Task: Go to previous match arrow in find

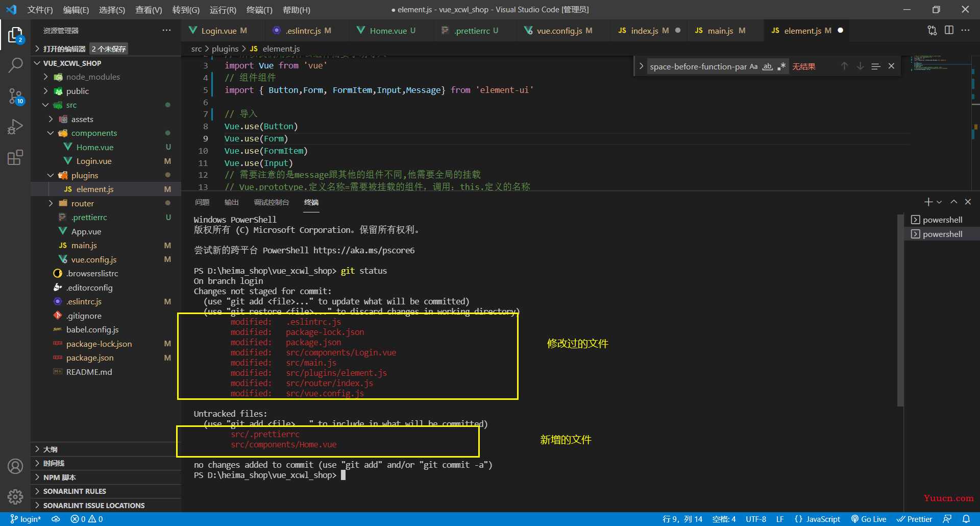Action: [844, 66]
